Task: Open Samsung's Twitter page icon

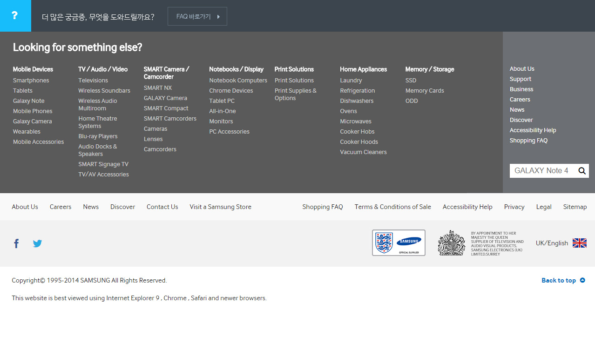Action: tap(38, 243)
